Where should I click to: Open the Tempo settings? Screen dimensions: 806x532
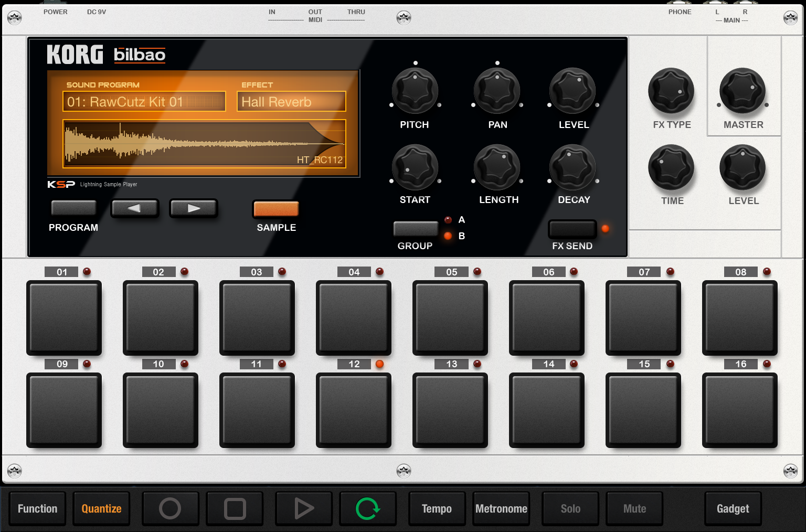pyautogui.click(x=437, y=508)
